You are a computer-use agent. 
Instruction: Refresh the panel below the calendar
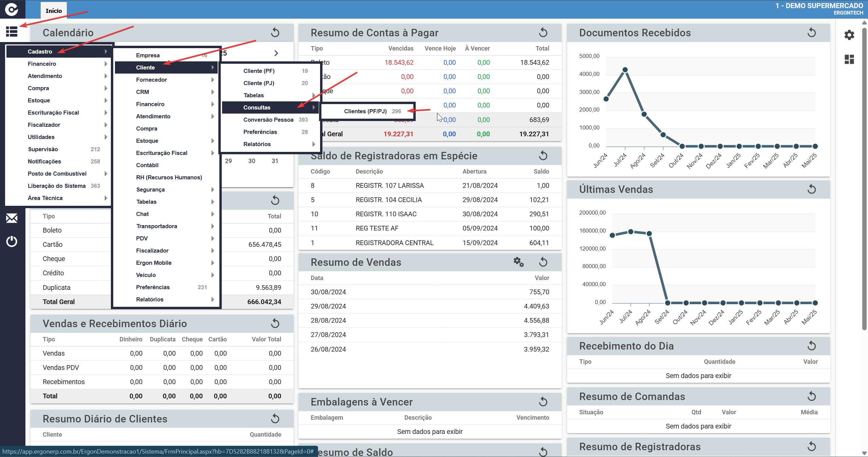[x=275, y=200]
